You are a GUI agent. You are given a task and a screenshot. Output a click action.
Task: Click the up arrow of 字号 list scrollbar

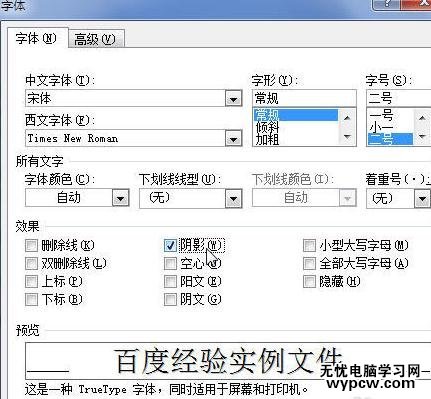tap(422, 118)
